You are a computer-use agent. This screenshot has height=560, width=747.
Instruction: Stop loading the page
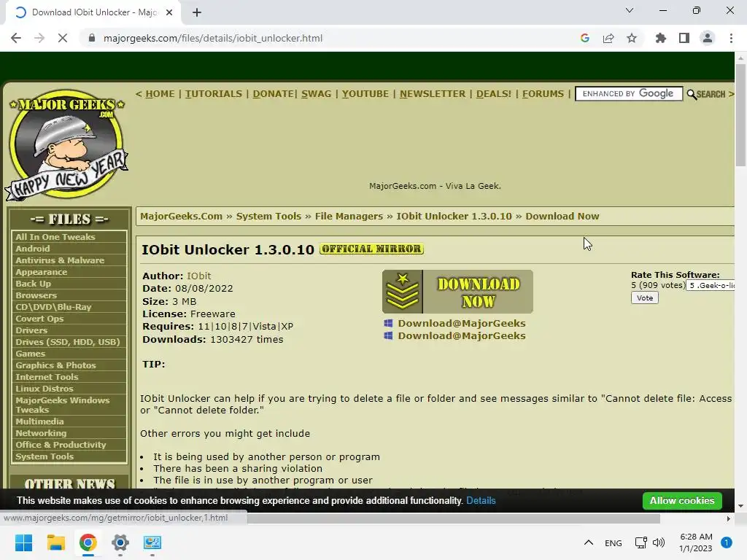click(x=63, y=38)
